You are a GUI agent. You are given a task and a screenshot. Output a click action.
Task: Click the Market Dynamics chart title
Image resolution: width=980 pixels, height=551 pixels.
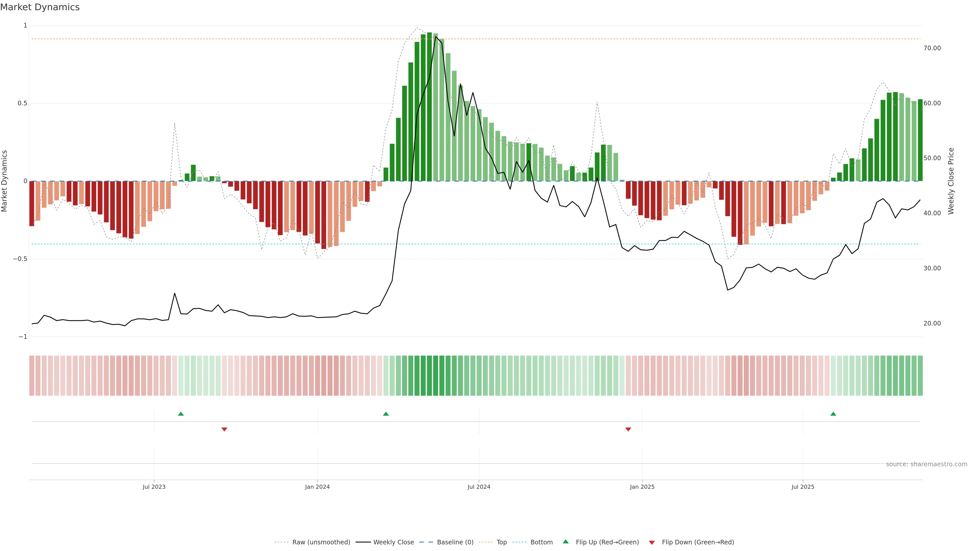[x=40, y=7]
